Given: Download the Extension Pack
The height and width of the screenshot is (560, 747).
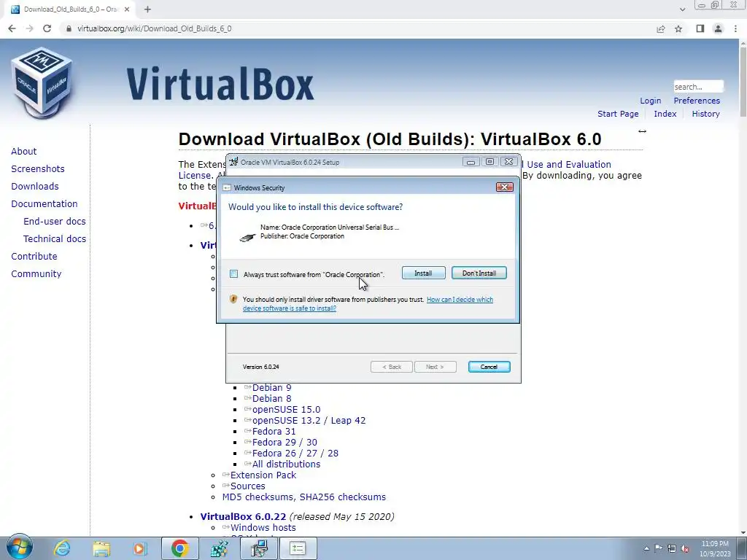Looking at the screenshot, I should click(263, 475).
